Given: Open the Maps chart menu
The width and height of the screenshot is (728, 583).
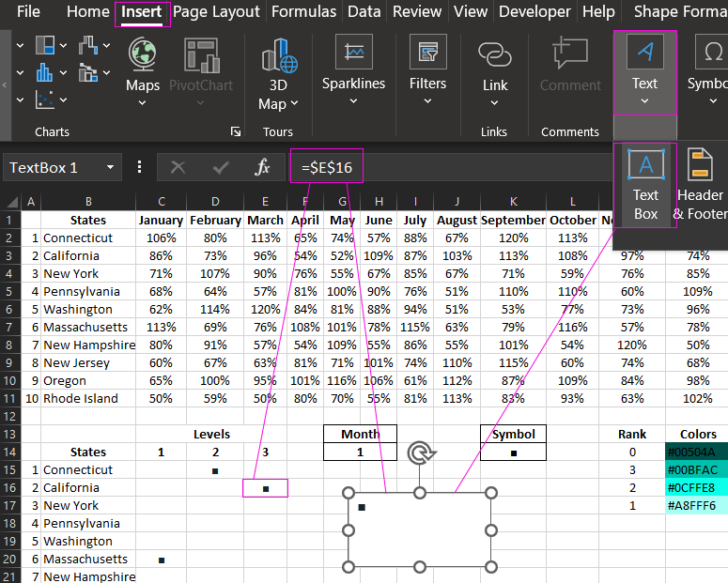Looking at the screenshot, I should pyautogui.click(x=143, y=65).
